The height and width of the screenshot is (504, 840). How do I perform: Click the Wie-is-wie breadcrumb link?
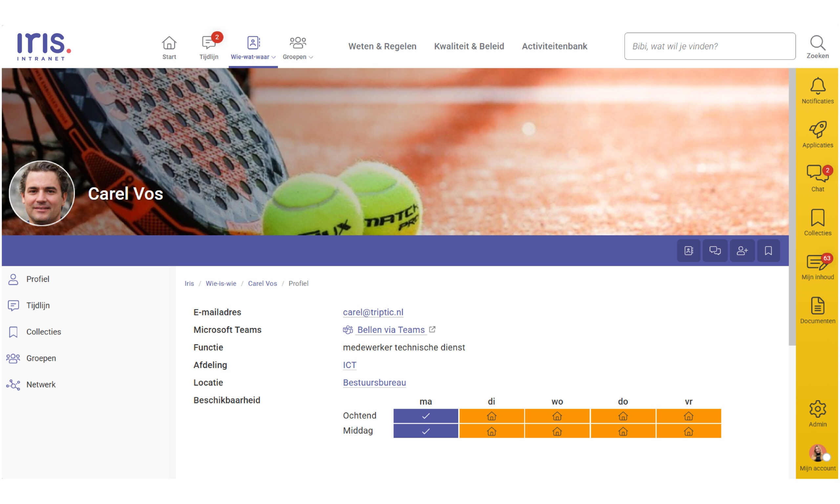tap(221, 283)
